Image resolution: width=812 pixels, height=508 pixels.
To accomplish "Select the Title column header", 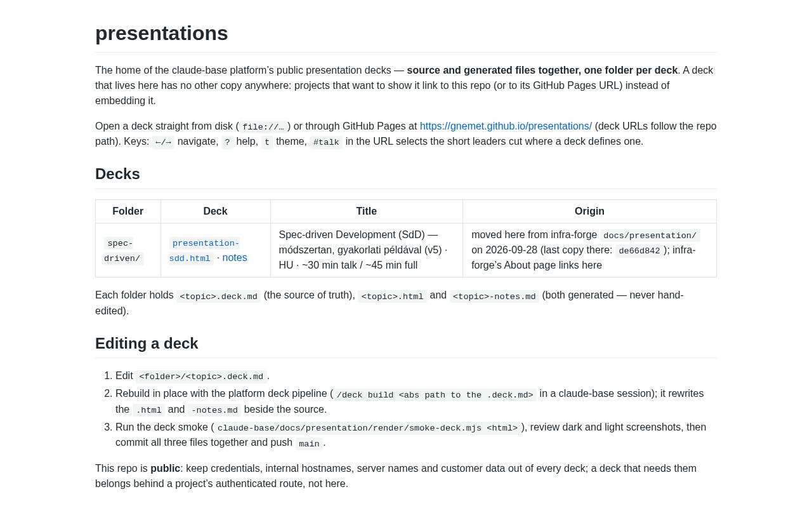I will click(367, 211).
